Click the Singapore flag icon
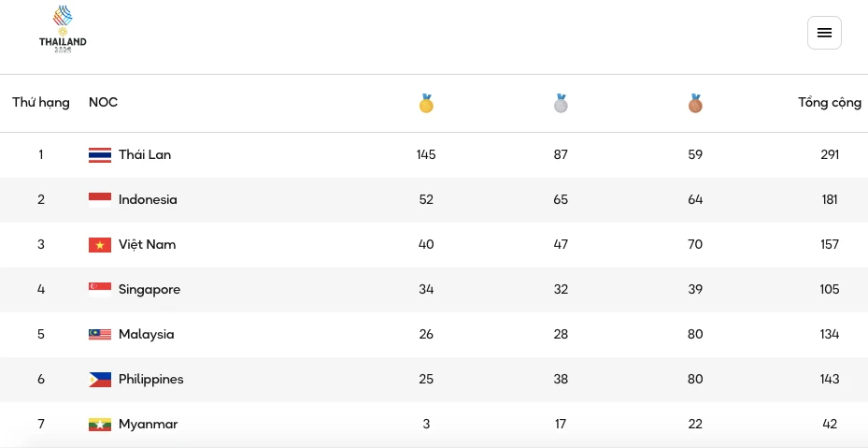This screenshot has width=868, height=448. (x=100, y=290)
